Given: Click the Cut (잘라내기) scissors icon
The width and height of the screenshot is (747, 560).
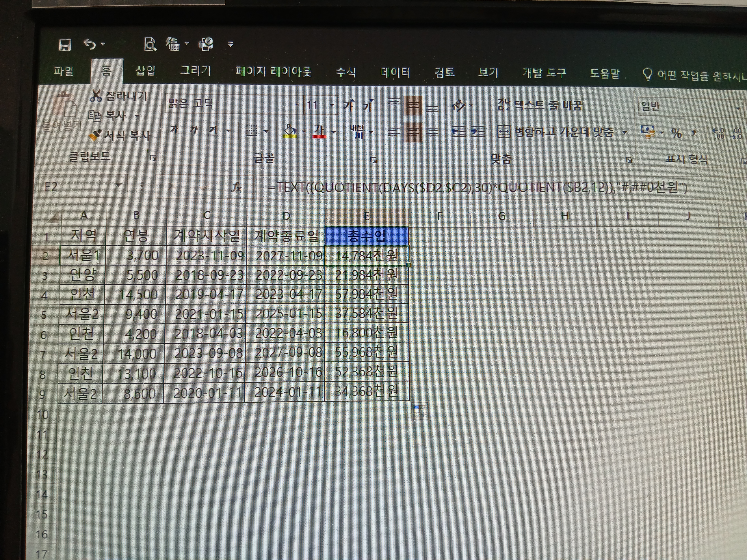Looking at the screenshot, I should (x=96, y=96).
